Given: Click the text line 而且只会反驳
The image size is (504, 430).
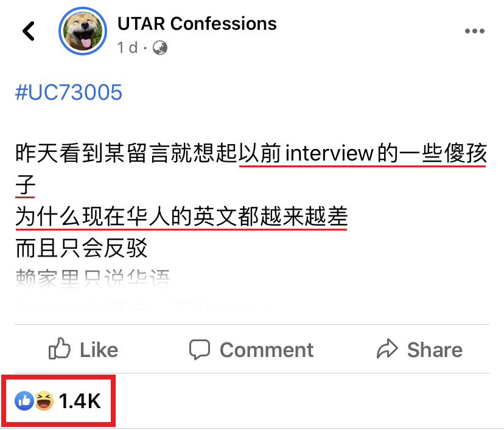Looking at the screenshot, I should (82, 248).
